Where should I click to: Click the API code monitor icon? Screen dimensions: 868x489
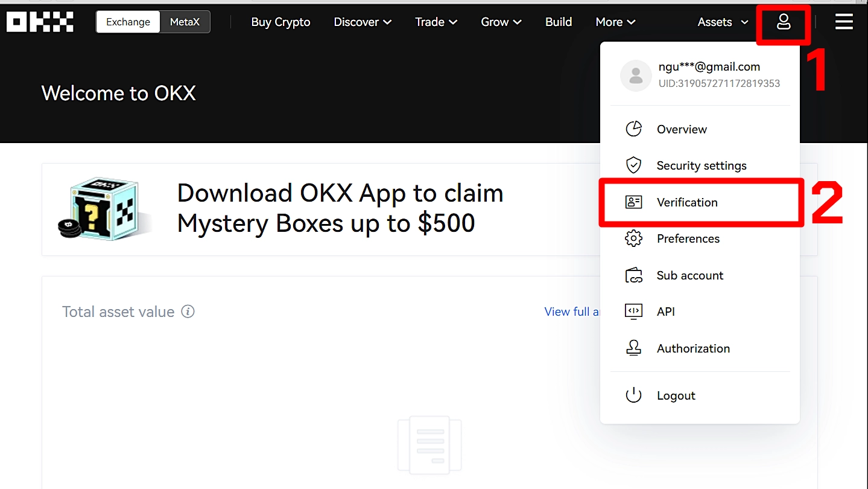click(633, 312)
